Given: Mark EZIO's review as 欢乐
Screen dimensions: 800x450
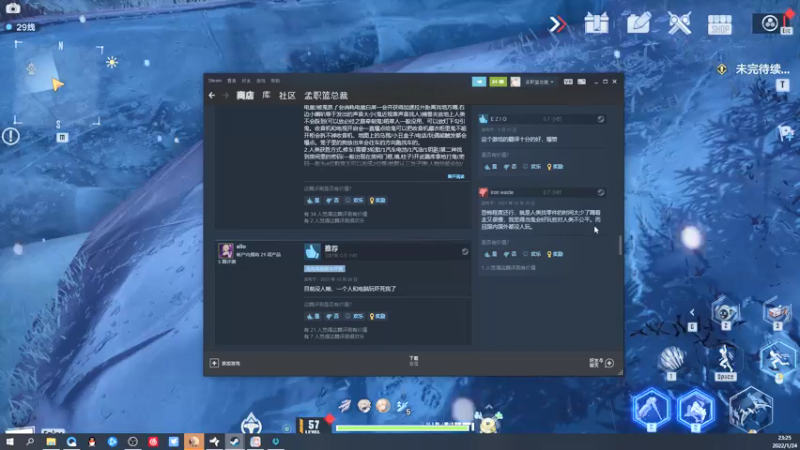Looking at the screenshot, I should coord(532,167).
